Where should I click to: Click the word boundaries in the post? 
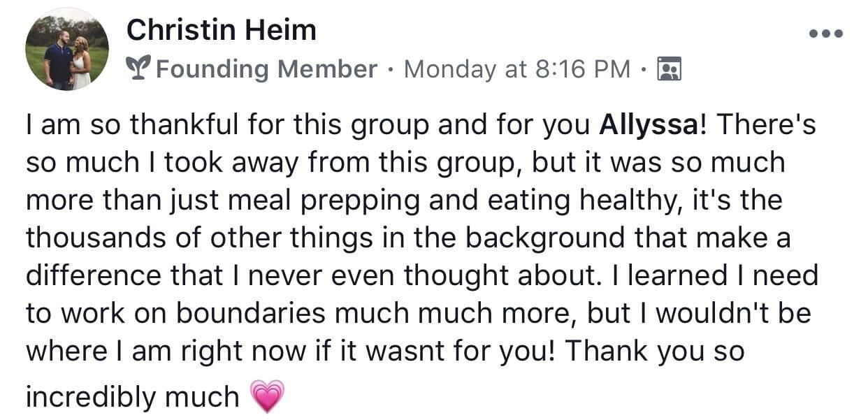pyautogui.click(x=251, y=314)
